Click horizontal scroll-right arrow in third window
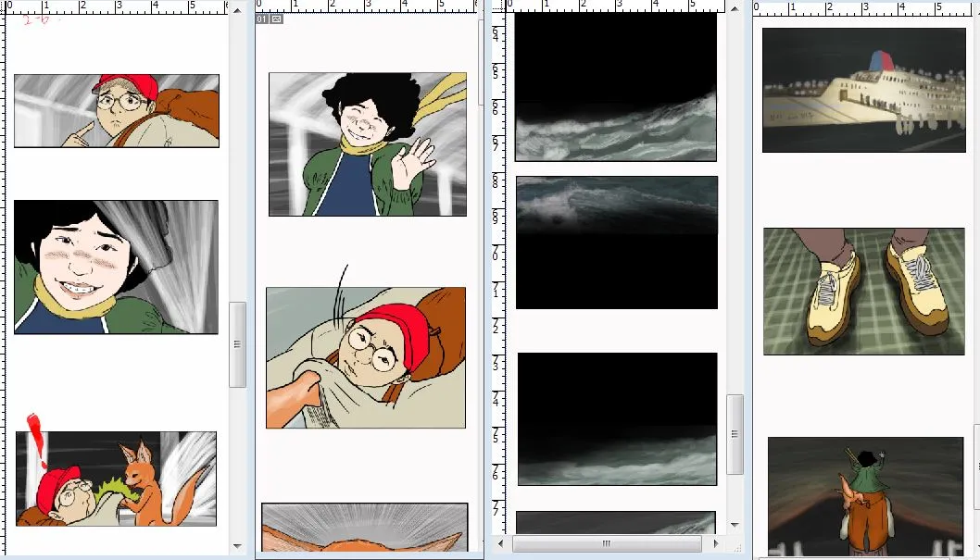980x560 pixels. [x=716, y=543]
